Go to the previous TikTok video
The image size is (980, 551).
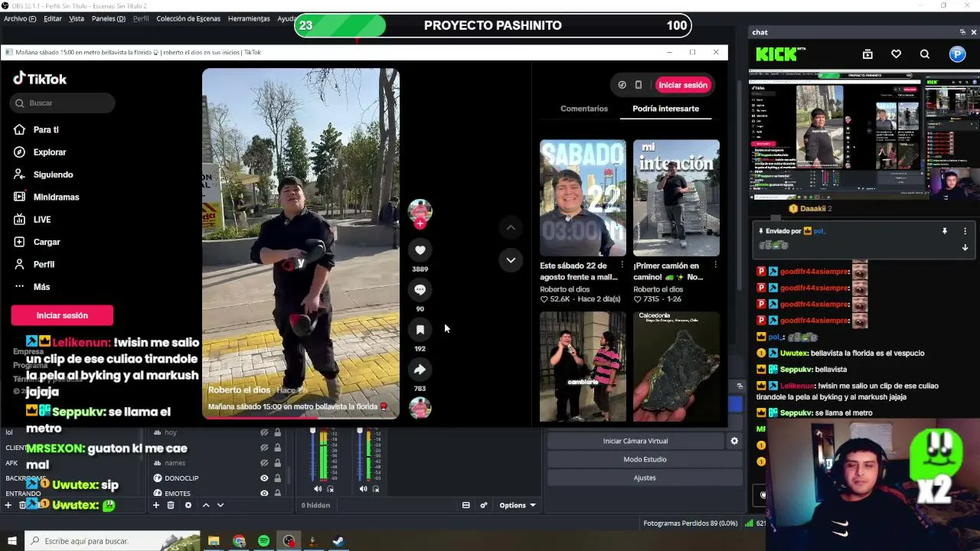[x=511, y=227]
